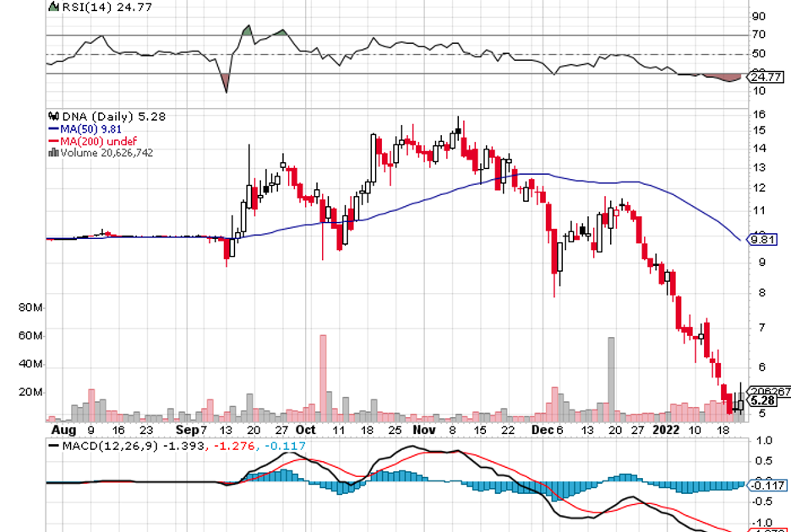Image resolution: width=791 pixels, height=532 pixels.
Task: Click the Volume bars legend icon
Action: pyautogui.click(x=53, y=153)
